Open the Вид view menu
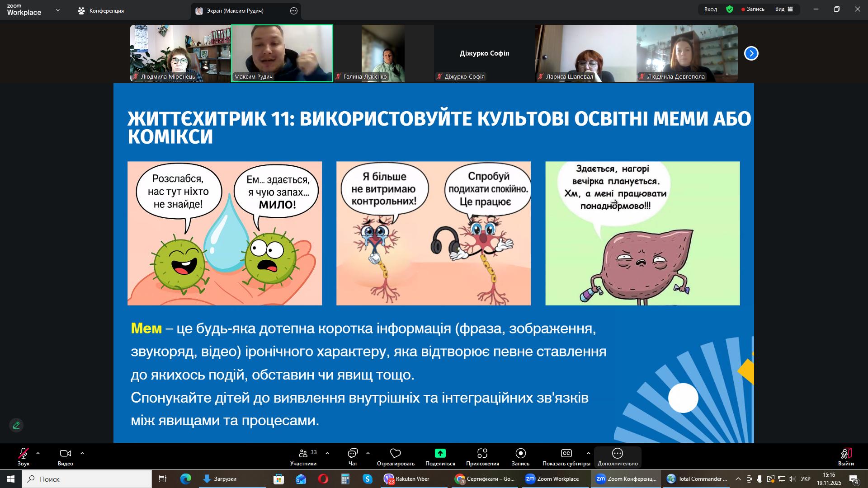868x488 pixels. coord(784,9)
